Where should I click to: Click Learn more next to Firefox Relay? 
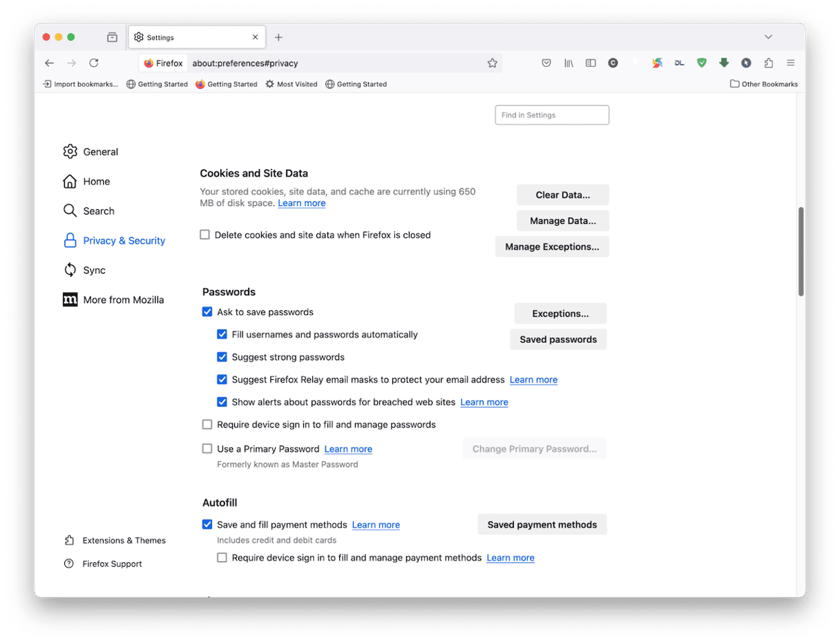coord(533,379)
